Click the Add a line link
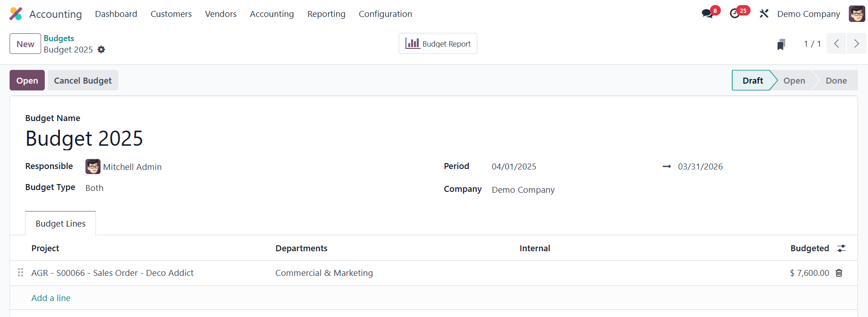Image resolution: width=868 pixels, height=317 pixels. pyautogui.click(x=51, y=298)
